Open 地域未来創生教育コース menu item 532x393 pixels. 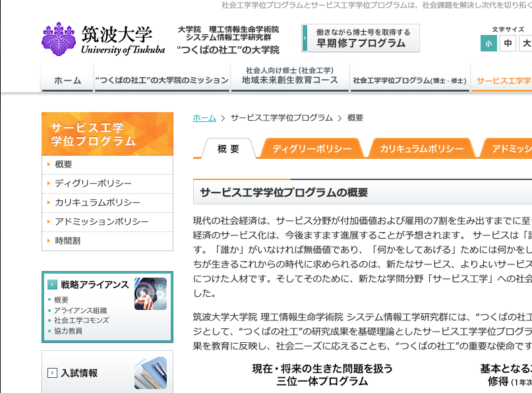tap(290, 78)
